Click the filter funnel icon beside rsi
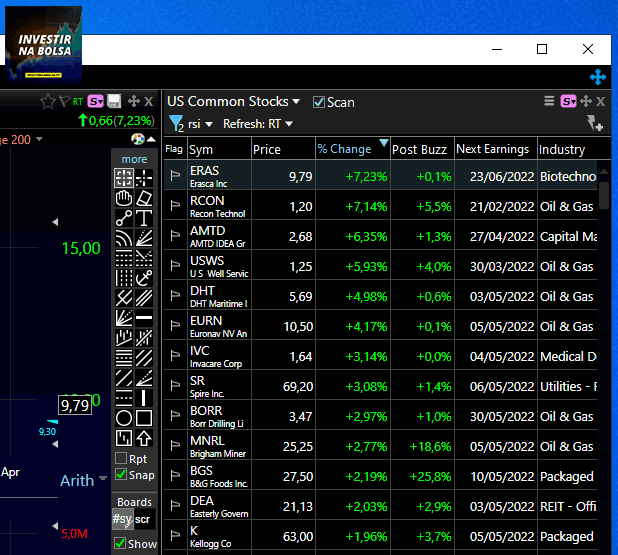 click(176, 124)
